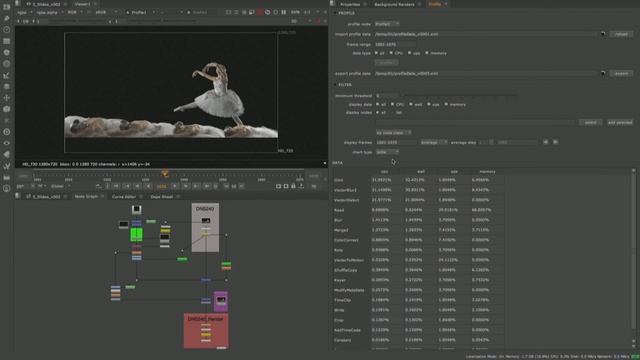Click the reload button
This screenshot has height=360, width=640.
621,34
